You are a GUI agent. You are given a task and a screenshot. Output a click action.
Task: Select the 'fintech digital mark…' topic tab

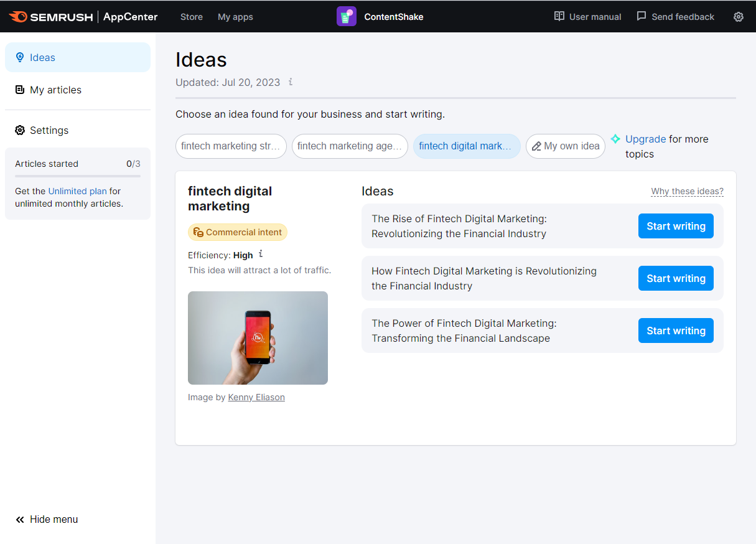(x=467, y=146)
